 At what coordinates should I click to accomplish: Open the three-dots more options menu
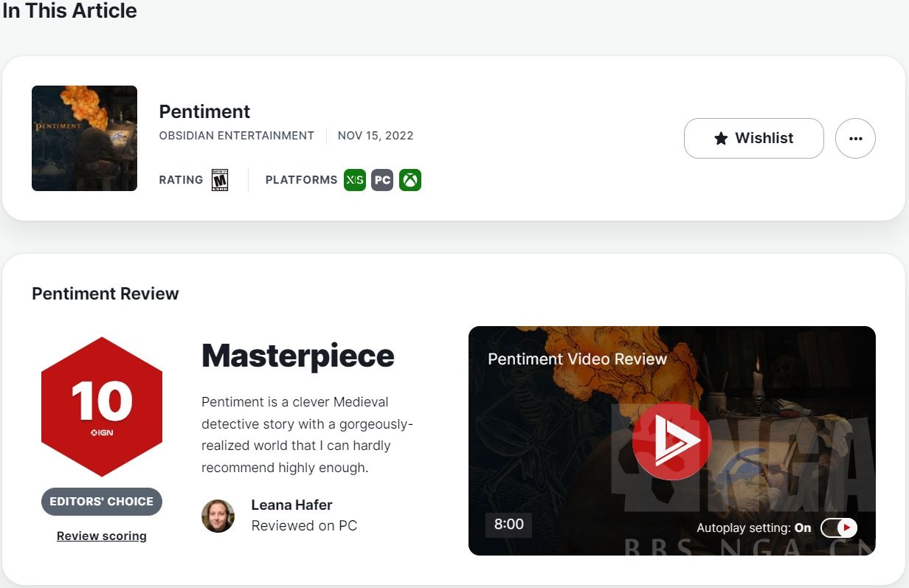point(855,138)
